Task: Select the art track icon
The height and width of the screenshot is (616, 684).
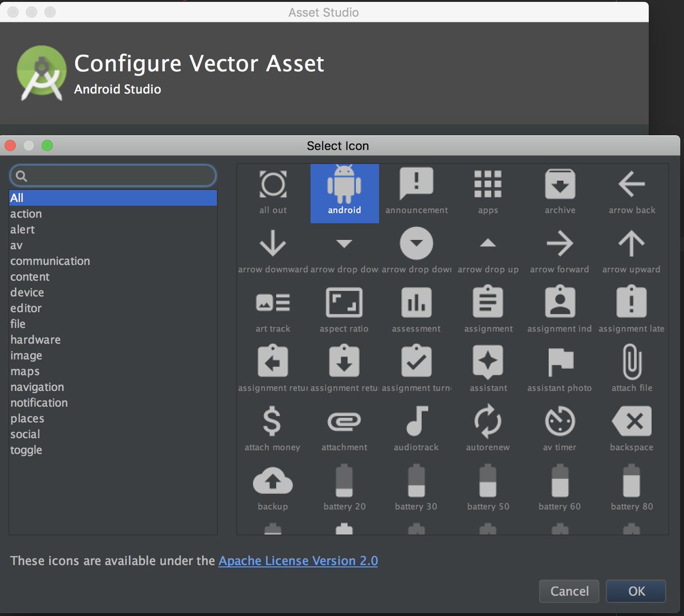Action: [273, 303]
